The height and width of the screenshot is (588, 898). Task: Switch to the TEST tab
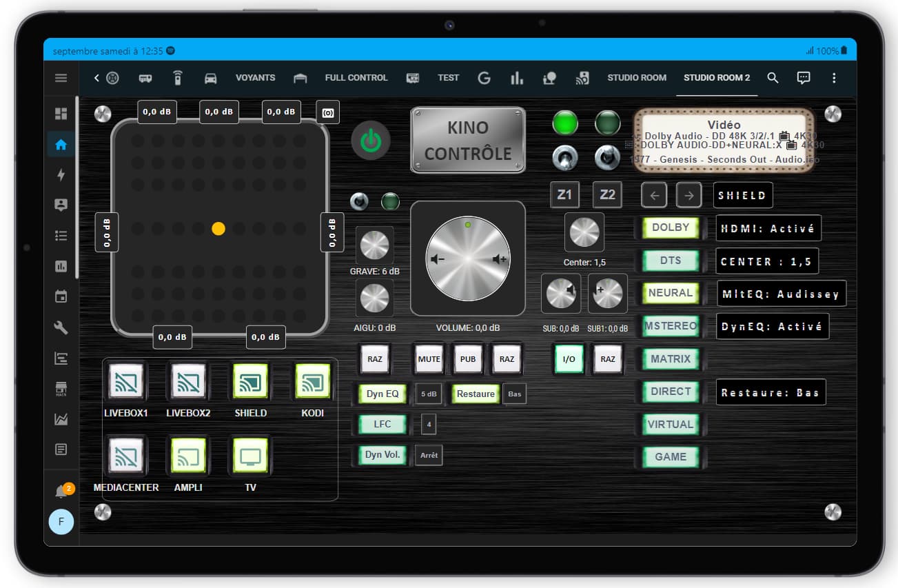tap(448, 78)
